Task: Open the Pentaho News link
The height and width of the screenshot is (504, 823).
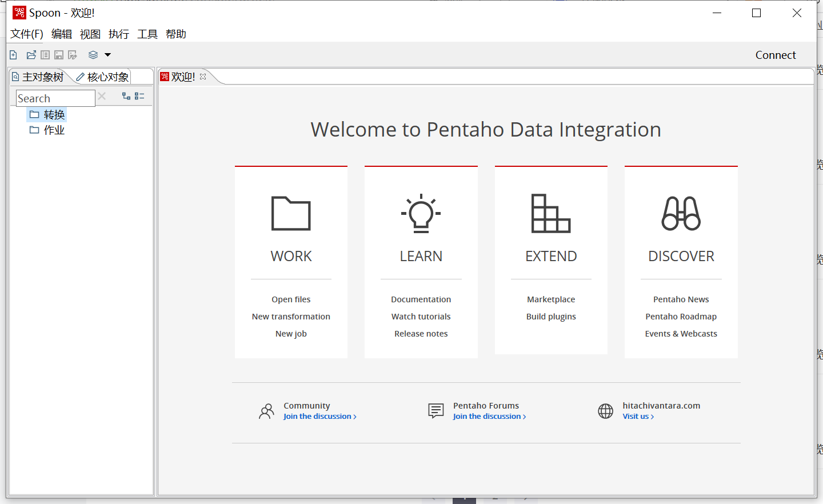Action: [x=681, y=299]
